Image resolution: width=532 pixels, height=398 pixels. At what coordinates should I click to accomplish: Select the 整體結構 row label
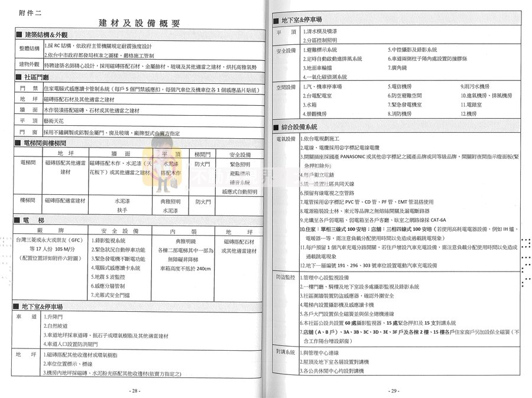(28, 48)
